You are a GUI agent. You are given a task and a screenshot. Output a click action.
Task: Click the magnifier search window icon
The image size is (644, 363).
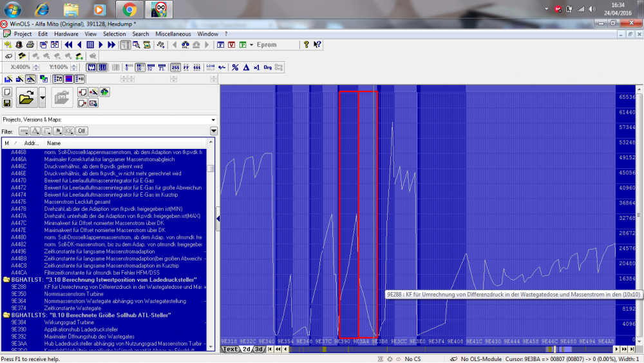click(x=137, y=44)
